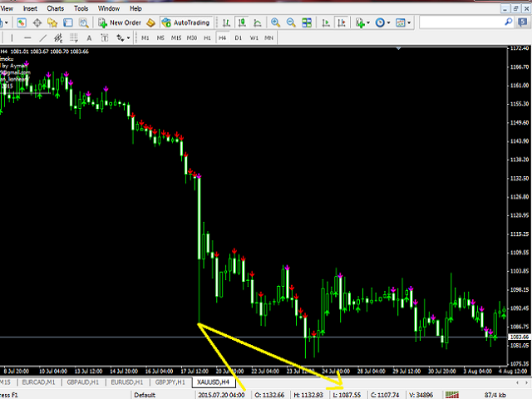Screen dimensions: 532x399
Task: Switch to the EURCAD,M1 chart tab
Action: click(x=38, y=382)
